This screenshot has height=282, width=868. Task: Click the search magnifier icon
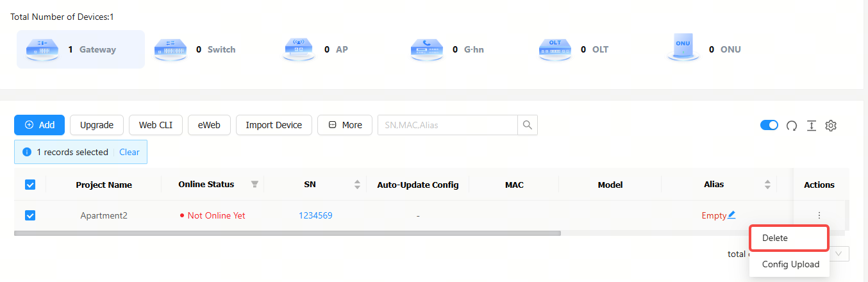pyautogui.click(x=528, y=125)
